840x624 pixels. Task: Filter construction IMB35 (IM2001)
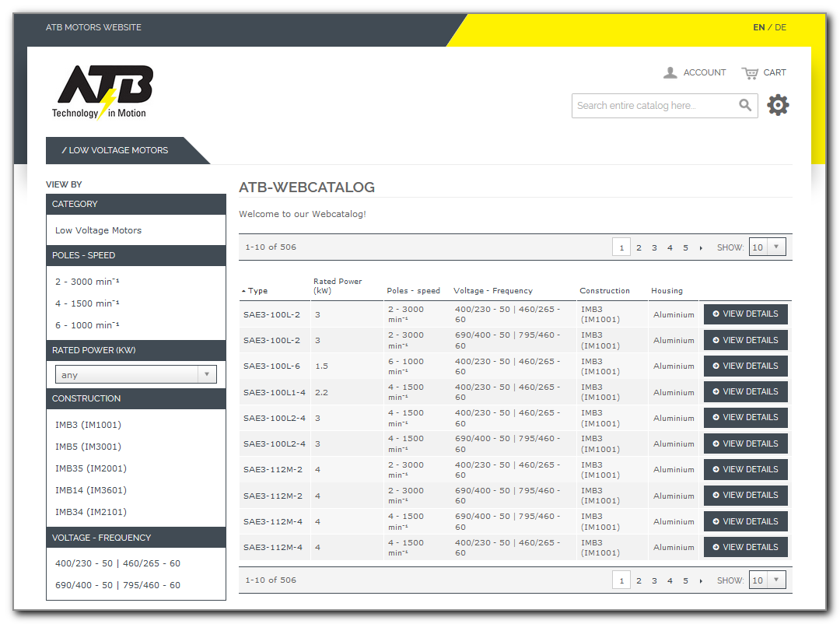[x=90, y=468]
